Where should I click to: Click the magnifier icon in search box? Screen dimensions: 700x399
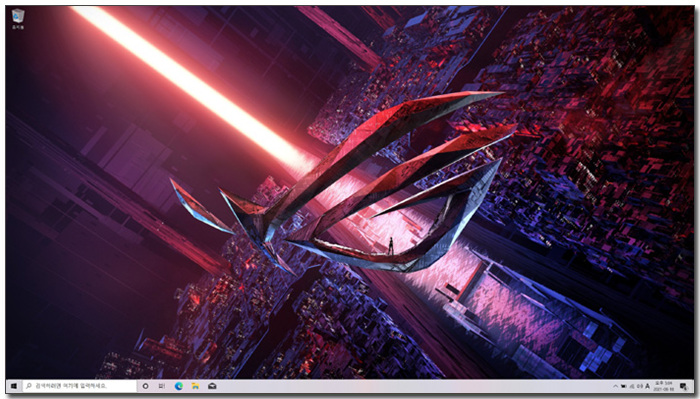[x=29, y=386]
